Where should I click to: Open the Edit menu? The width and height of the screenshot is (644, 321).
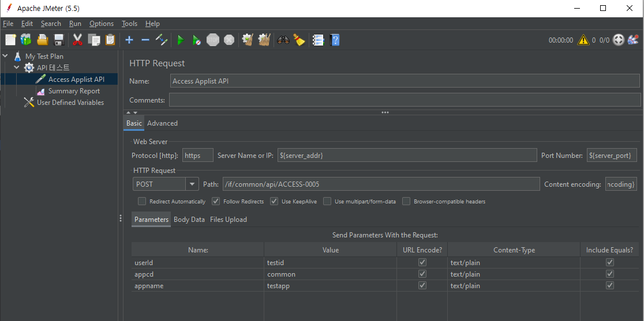(x=27, y=24)
